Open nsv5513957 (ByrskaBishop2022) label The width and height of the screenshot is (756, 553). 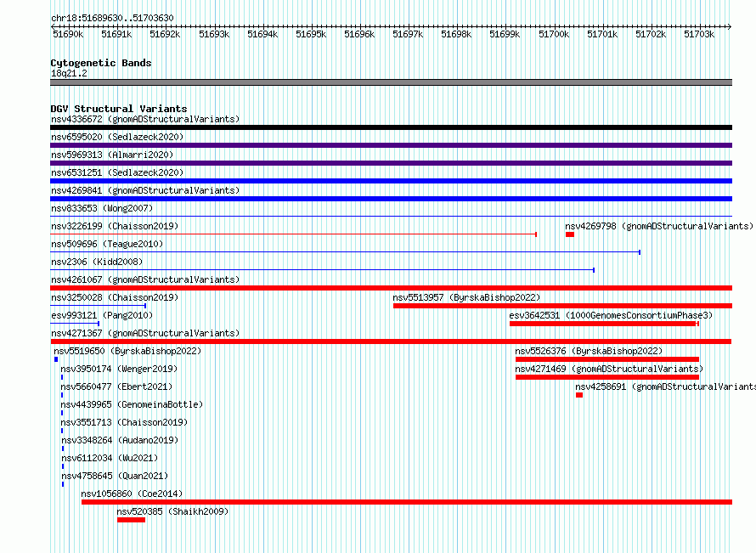[466, 297]
